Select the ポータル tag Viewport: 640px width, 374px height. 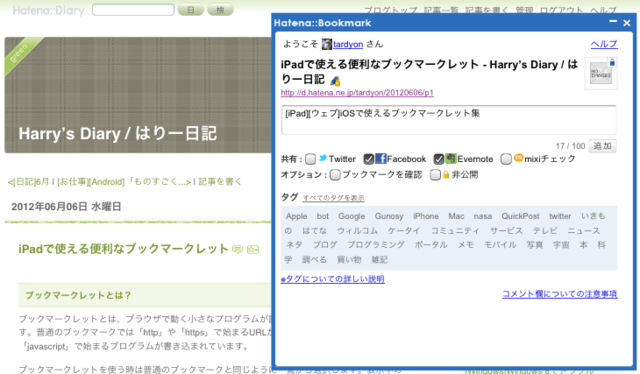point(431,245)
